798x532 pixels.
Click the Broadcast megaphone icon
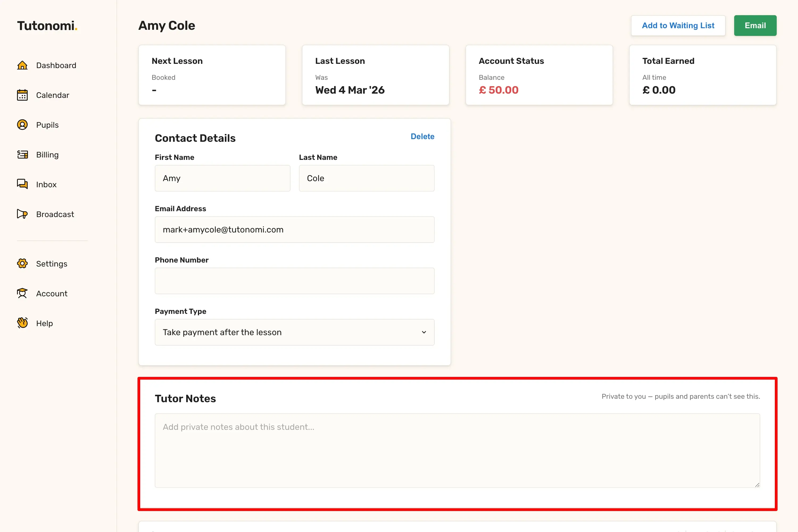(x=22, y=214)
